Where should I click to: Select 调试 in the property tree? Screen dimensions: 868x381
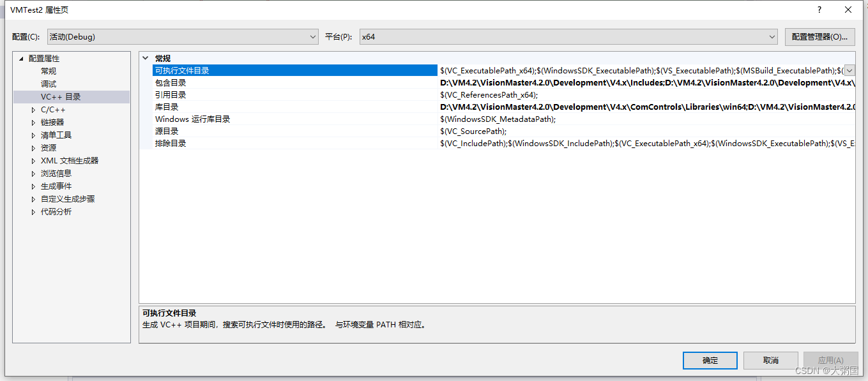coord(49,84)
